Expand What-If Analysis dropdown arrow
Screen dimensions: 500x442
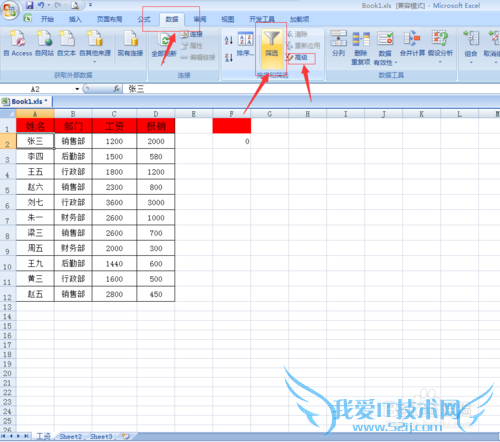[x=440, y=62]
